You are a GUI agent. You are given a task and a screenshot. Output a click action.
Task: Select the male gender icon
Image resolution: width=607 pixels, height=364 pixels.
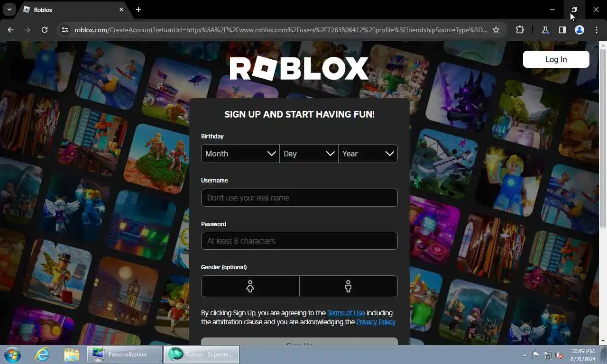click(349, 286)
